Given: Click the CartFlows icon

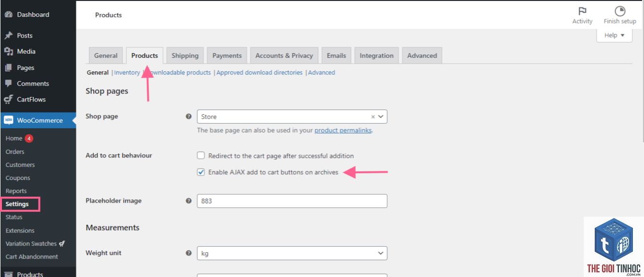Looking at the screenshot, I should pyautogui.click(x=8, y=99).
